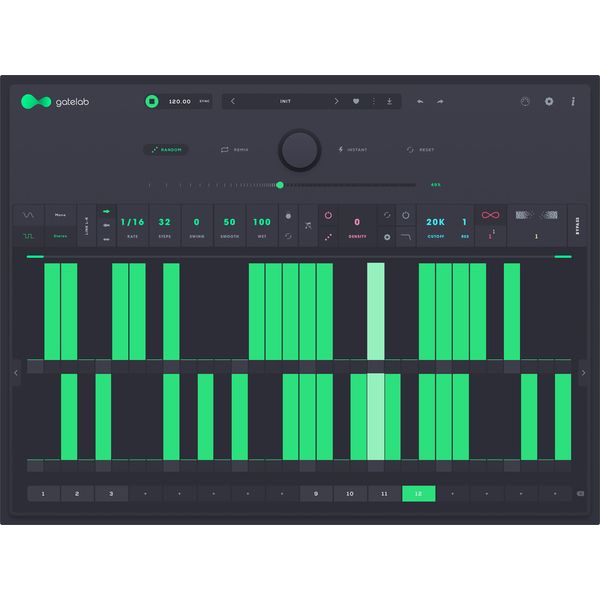The width and height of the screenshot is (600, 600).
Task: Click the pink 1 loop count
Action: tap(490, 236)
